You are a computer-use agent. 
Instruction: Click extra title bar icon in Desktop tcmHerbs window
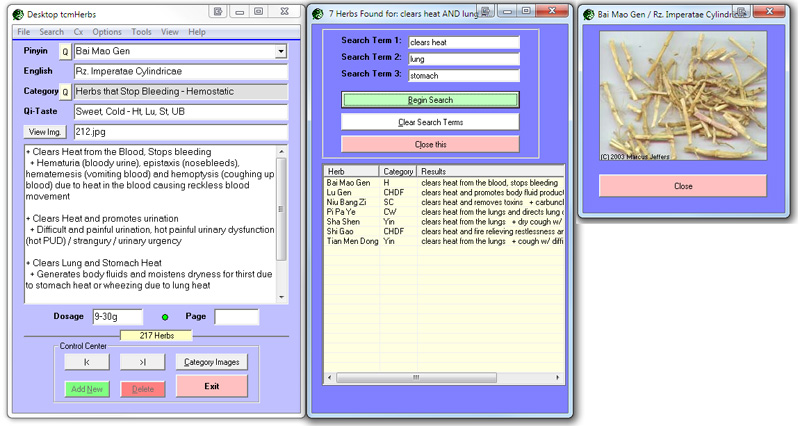(218, 11)
